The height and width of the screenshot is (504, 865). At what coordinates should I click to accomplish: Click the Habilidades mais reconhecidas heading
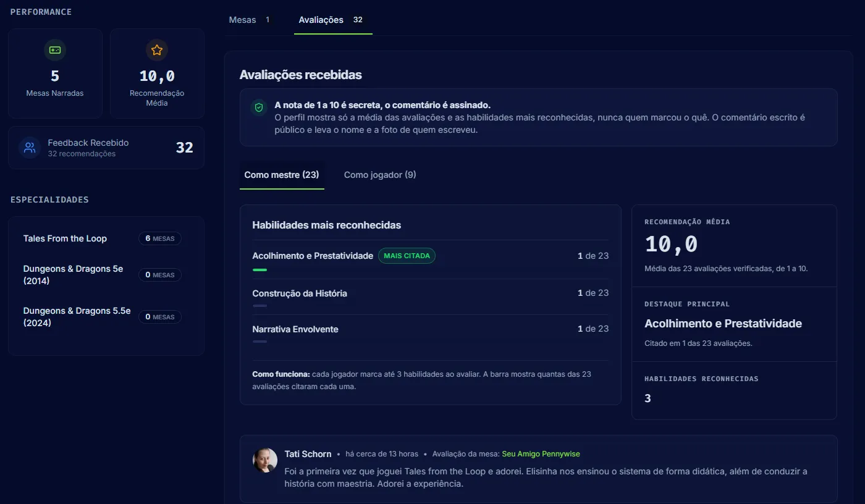[x=326, y=225]
